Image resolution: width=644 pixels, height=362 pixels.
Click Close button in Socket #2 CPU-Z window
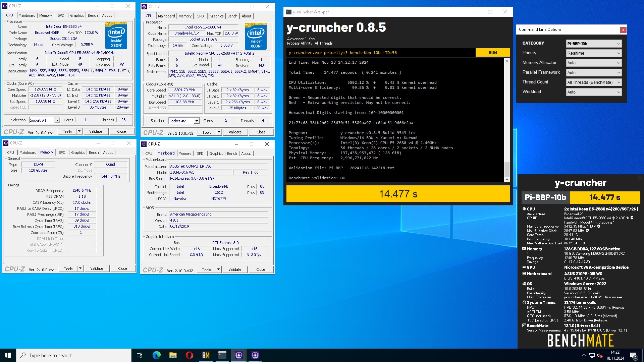click(261, 132)
